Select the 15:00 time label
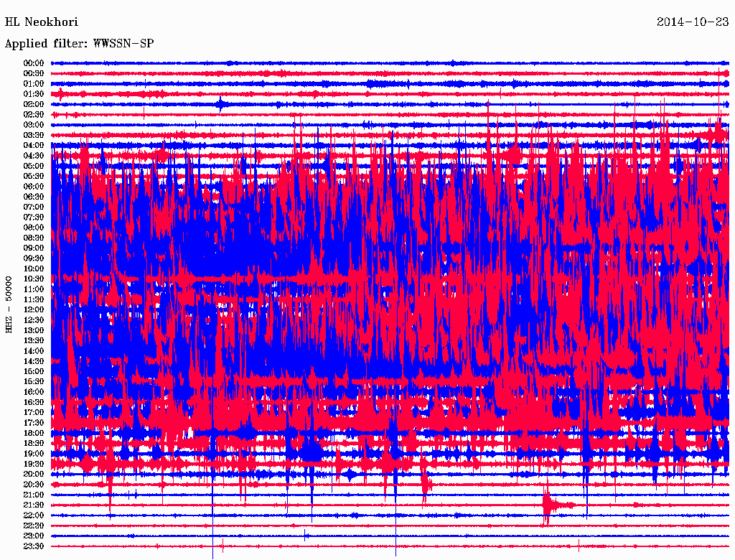The height and width of the screenshot is (560, 735). (33, 371)
